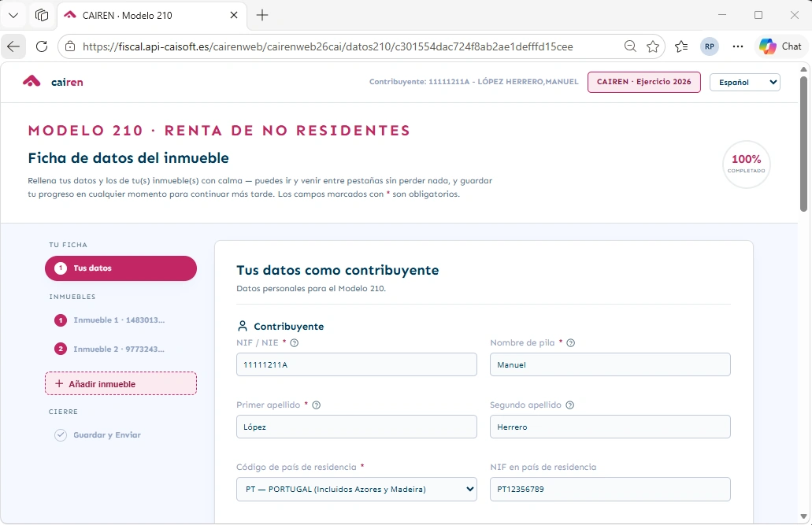Viewport: 812px width, 525px height.
Task: Show help for Segundo apellido
Action: (569, 405)
